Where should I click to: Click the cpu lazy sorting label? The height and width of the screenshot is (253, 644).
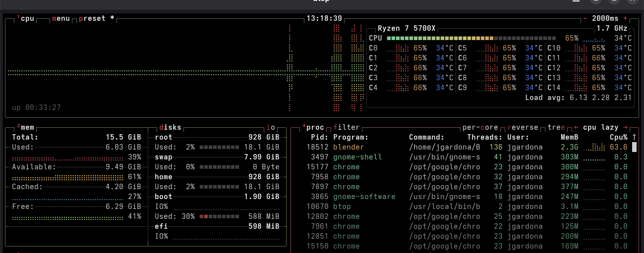tap(601, 127)
